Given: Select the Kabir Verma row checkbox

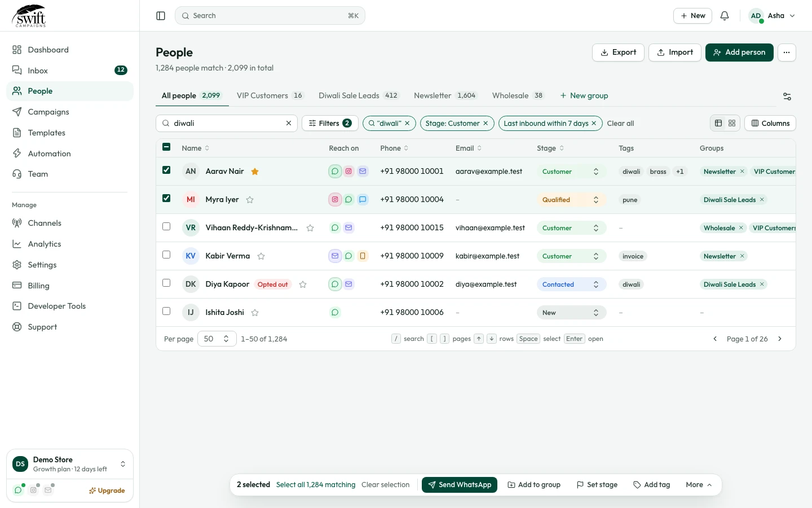Looking at the screenshot, I should coord(166,255).
